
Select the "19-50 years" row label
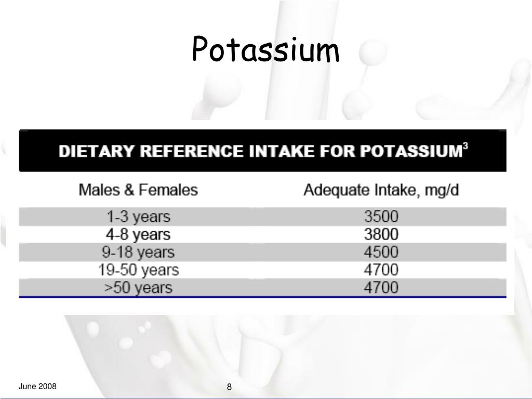[x=138, y=270]
